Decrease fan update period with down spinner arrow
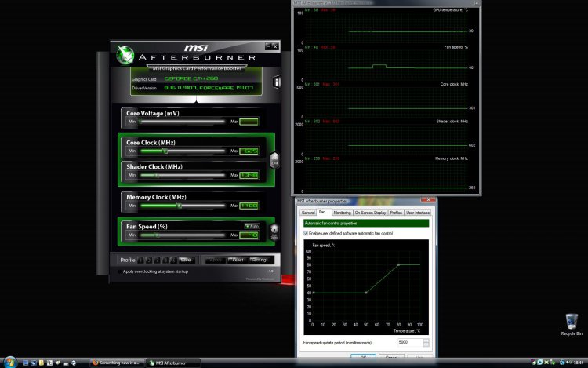Viewport: 588px width, 368px height. pyautogui.click(x=426, y=344)
